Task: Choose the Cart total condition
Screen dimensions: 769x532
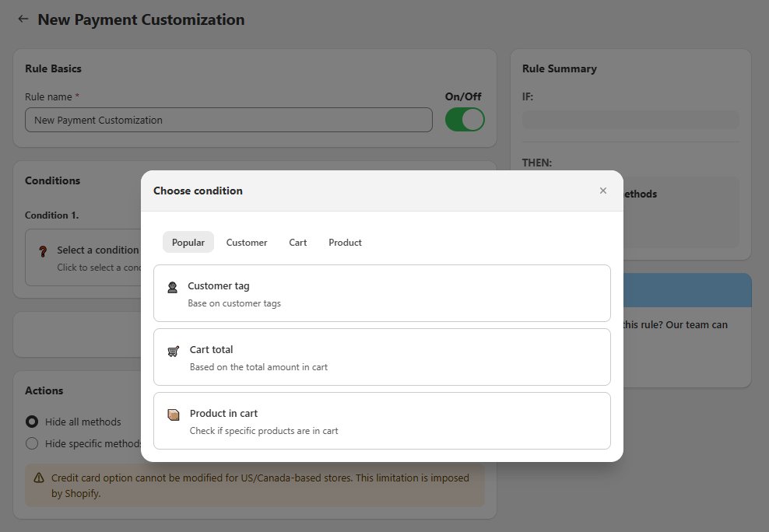Action: 381,357
